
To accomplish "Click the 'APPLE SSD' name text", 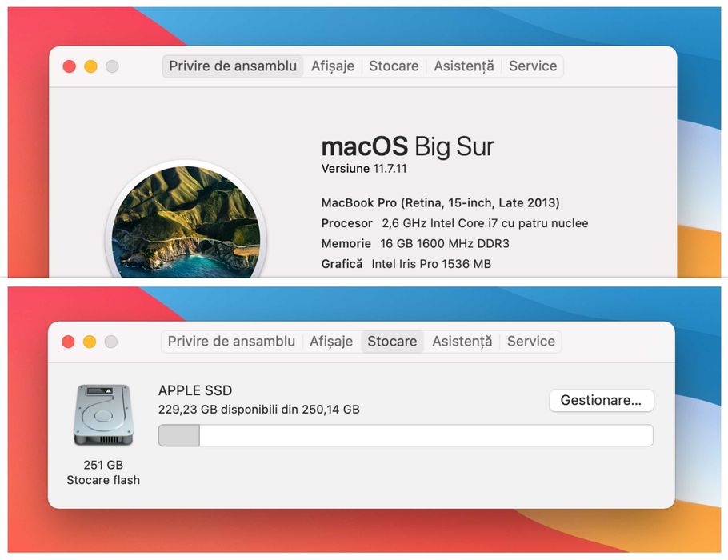I will coord(195,390).
